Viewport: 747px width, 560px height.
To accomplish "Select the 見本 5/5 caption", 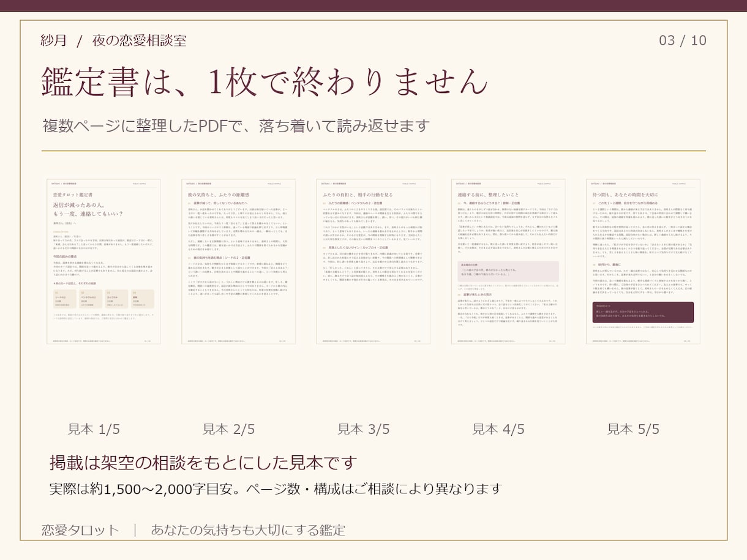I will point(633,429).
